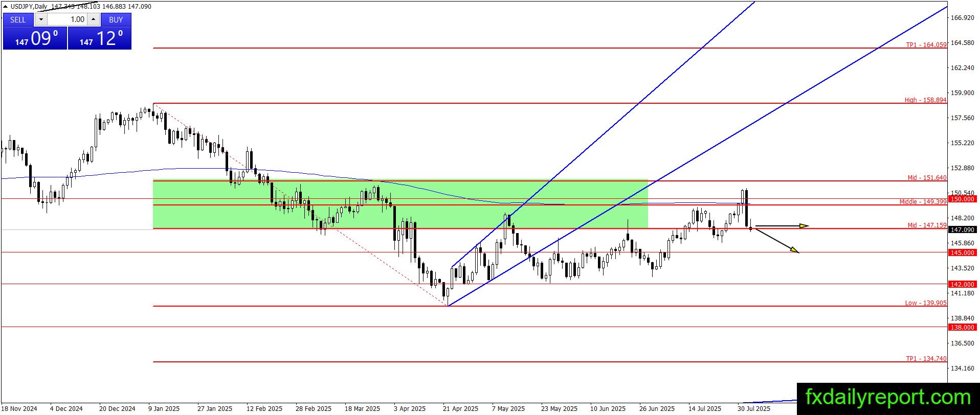Click the red 142.000 price label
Screen dimensions: 980x415
962,284
